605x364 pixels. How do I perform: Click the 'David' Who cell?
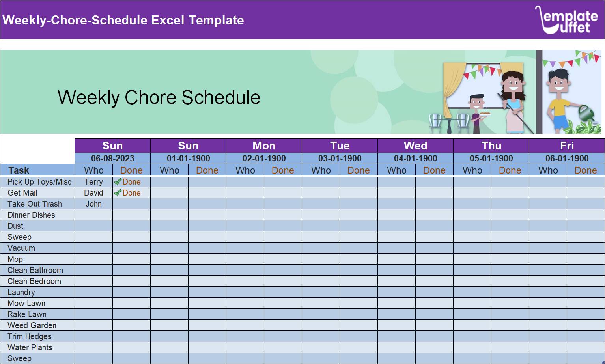[x=93, y=193]
